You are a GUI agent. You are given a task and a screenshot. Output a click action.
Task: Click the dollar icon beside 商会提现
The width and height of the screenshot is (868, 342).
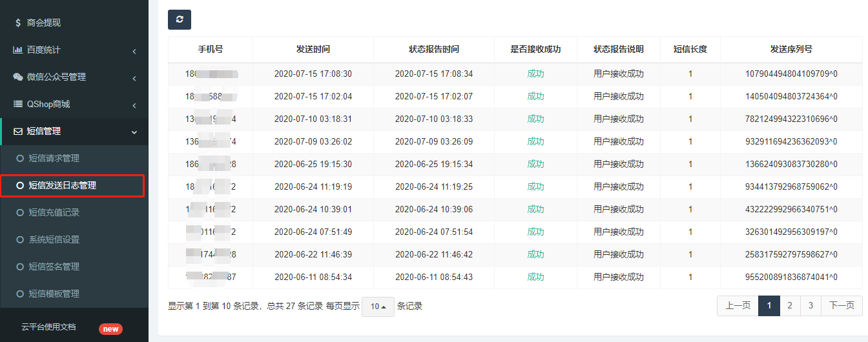(18, 23)
